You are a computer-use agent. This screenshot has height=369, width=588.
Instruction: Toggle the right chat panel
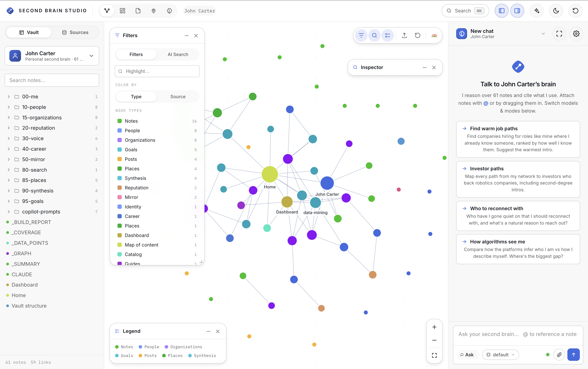click(517, 11)
